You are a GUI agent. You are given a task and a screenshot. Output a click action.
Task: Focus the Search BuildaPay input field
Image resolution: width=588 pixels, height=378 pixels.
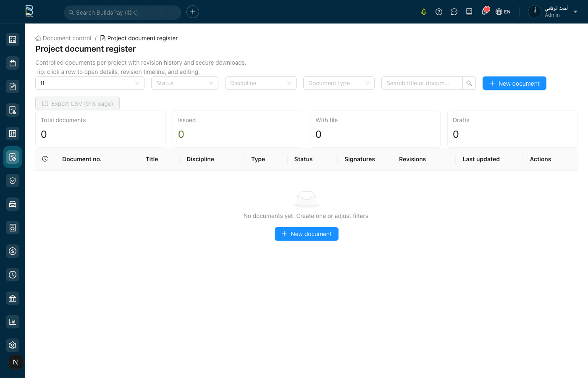coord(123,13)
